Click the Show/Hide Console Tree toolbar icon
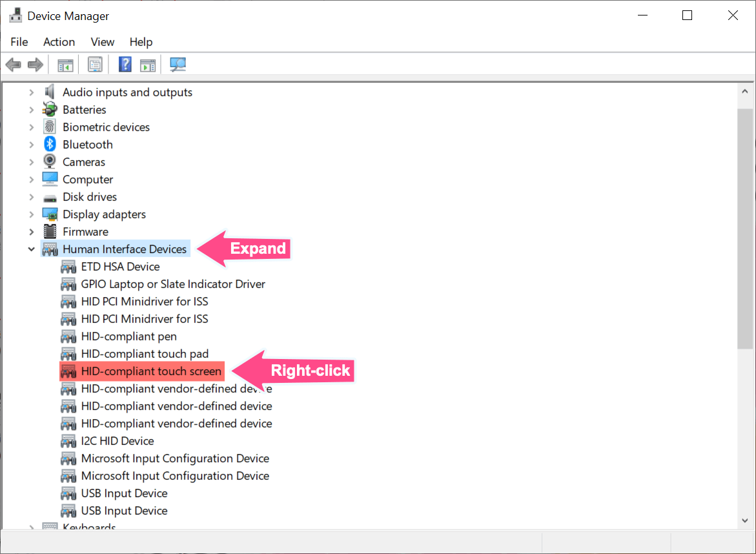756x554 pixels. 65,64
